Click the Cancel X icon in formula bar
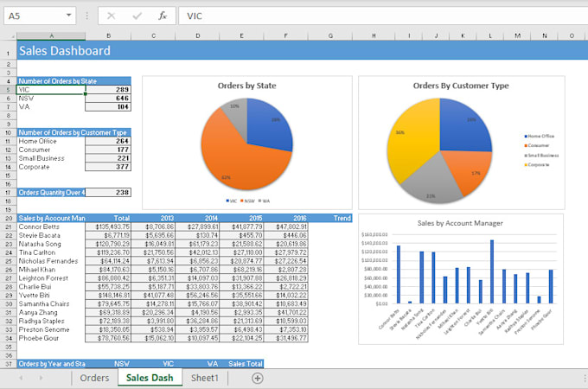This screenshot has height=389, width=588. (112, 16)
